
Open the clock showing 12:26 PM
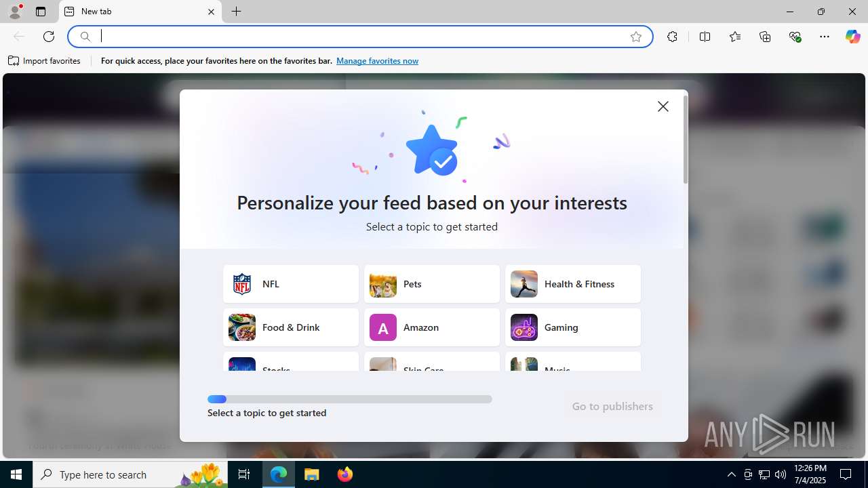(x=810, y=474)
